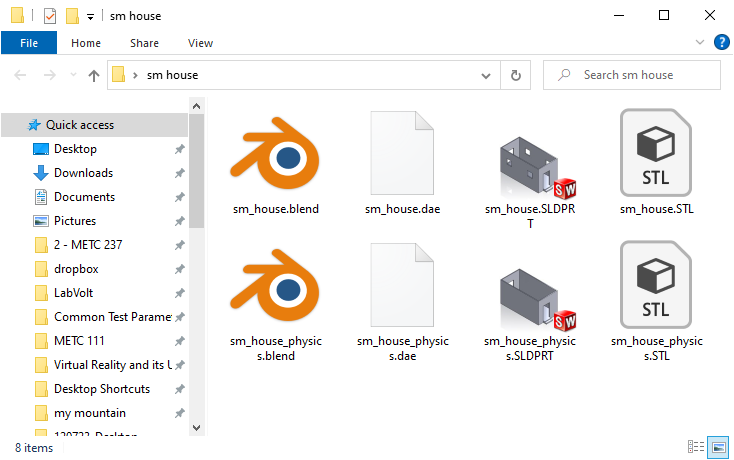This screenshot has height=460, width=734.
Task: Go up one folder level with up arrow
Action: [x=94, y=75]
